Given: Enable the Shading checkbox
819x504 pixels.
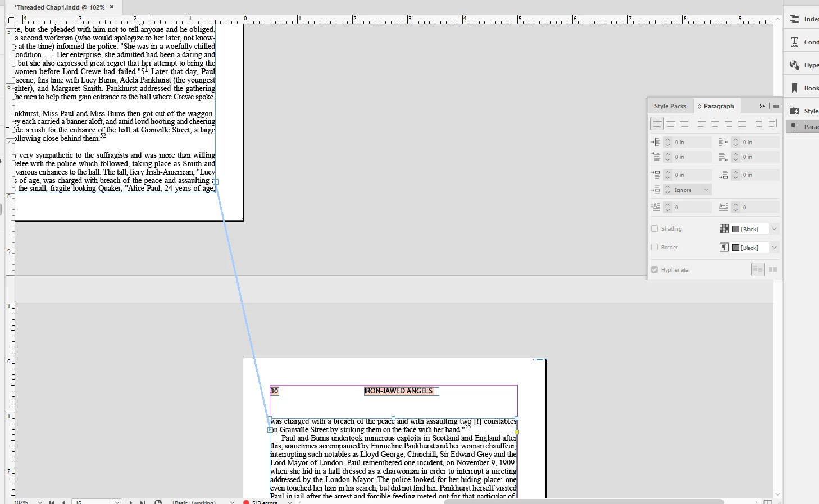Looking at the screenshot, I should pyautogui.click(x=654, y=229).
